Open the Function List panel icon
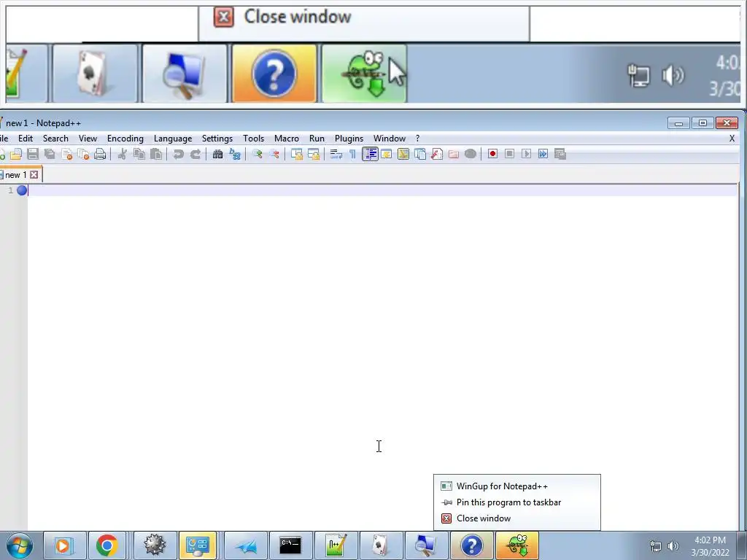 click(437, 154)
